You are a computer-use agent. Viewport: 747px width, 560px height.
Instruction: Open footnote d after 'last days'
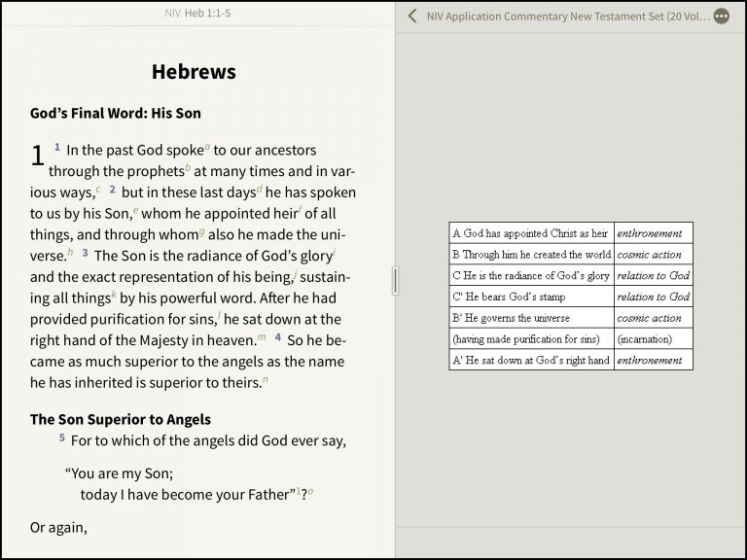pos(260,189)
